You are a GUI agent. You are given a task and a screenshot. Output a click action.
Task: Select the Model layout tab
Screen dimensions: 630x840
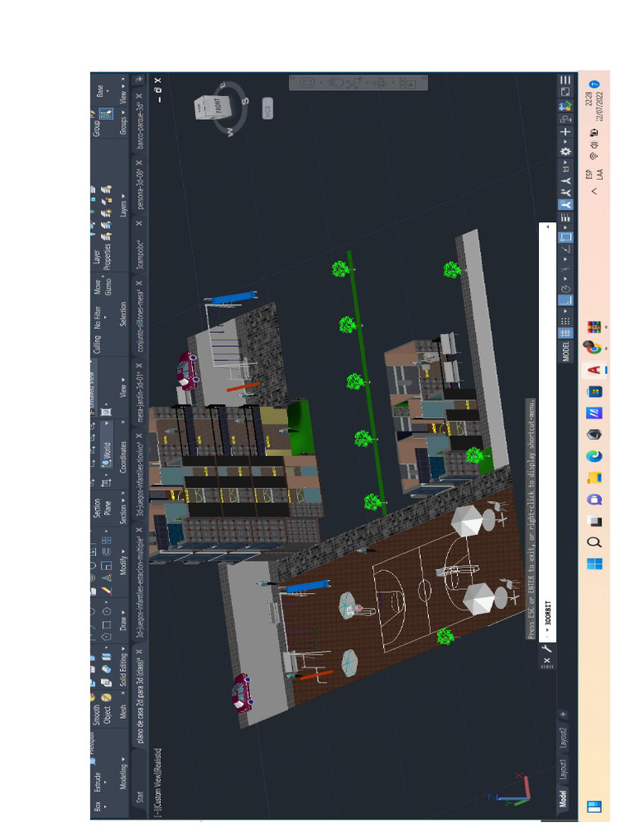pyautogui.click(x=563, y=799)
